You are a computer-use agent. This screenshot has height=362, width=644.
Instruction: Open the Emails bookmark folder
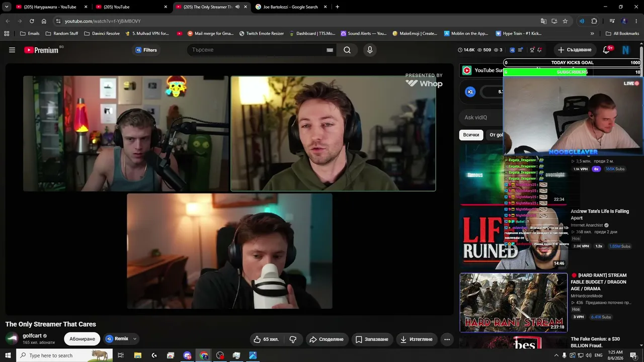(x=30, y=34)
